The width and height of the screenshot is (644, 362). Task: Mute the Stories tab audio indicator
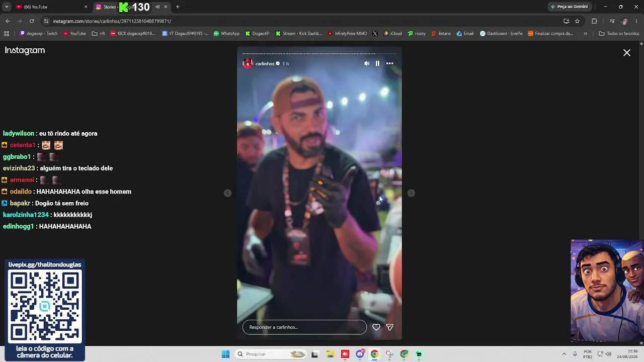click(x=157, y=7)
